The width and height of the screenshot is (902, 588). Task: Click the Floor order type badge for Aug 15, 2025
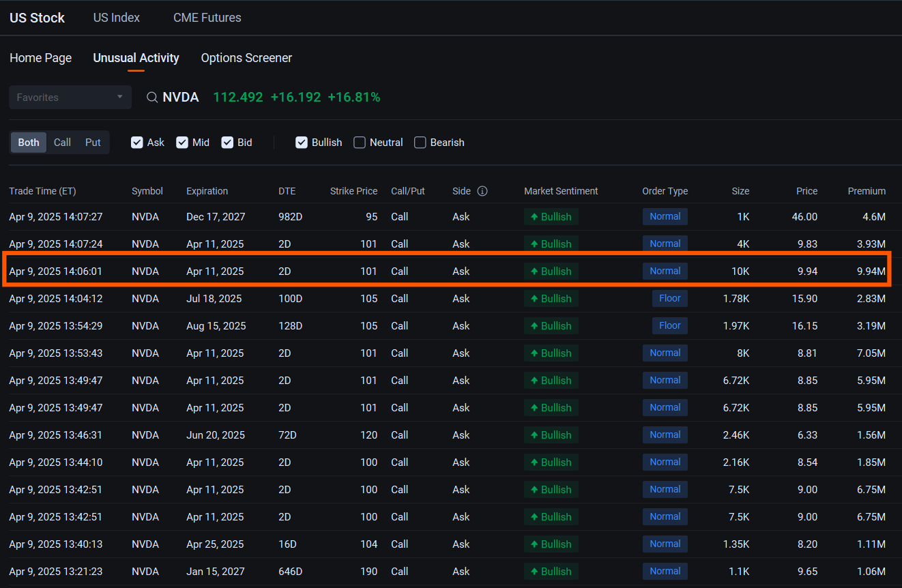(x=669, y=325)
